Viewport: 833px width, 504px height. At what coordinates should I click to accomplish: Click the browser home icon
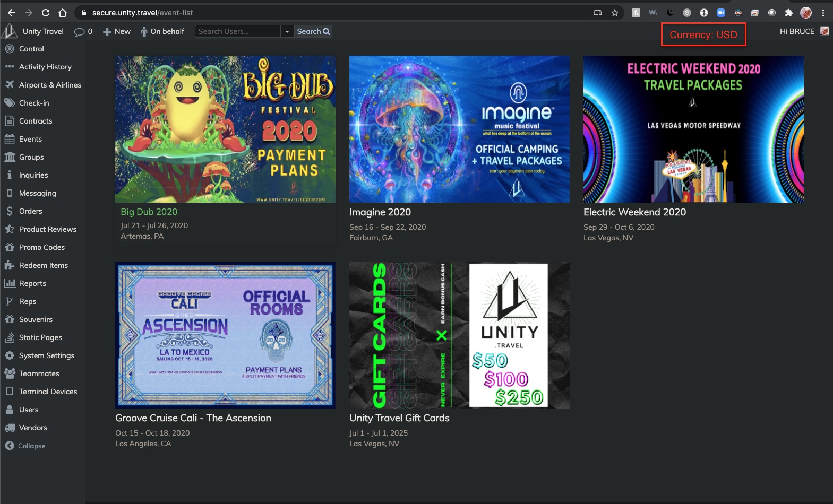point(63,13)
